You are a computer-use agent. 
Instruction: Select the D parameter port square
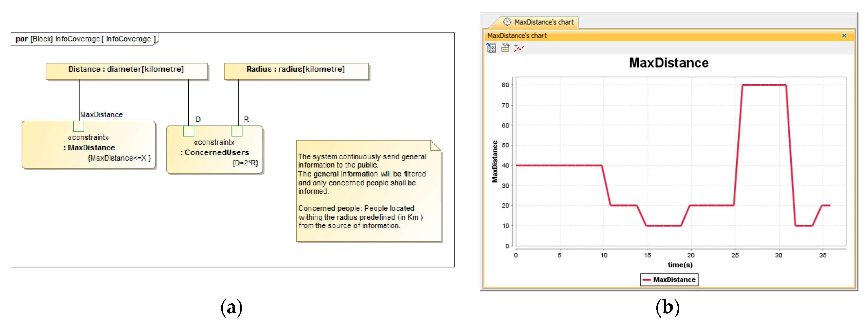pos(189,131)
